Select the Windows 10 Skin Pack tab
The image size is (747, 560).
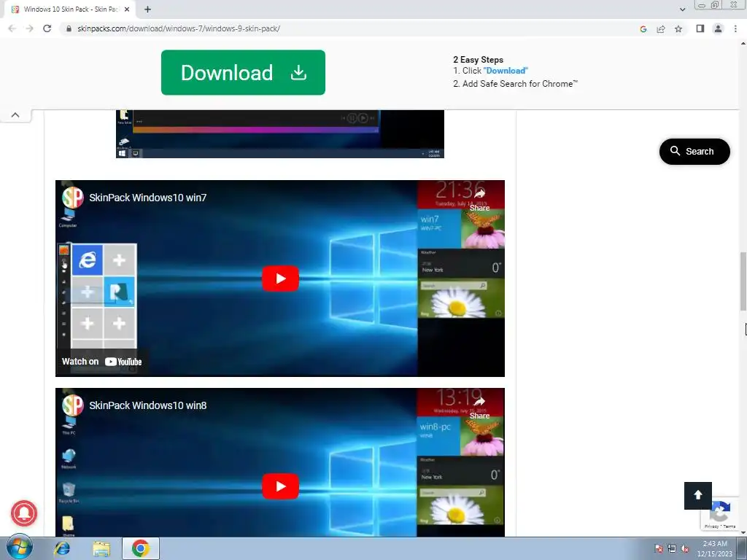(71, 9)
